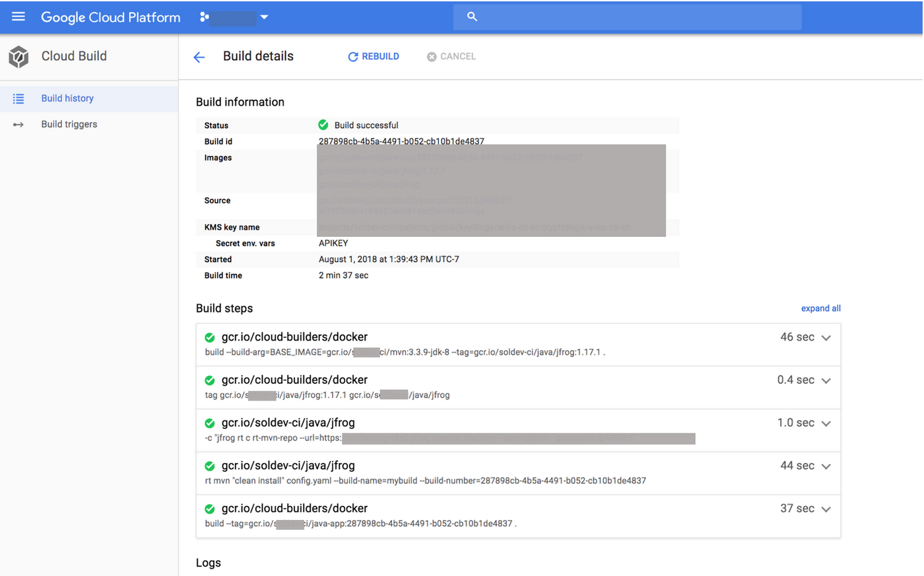Viewport: 924px width, 576px height.
Task: Click the Build information heading
Action: pyautogui.click(x=240, y=102)
